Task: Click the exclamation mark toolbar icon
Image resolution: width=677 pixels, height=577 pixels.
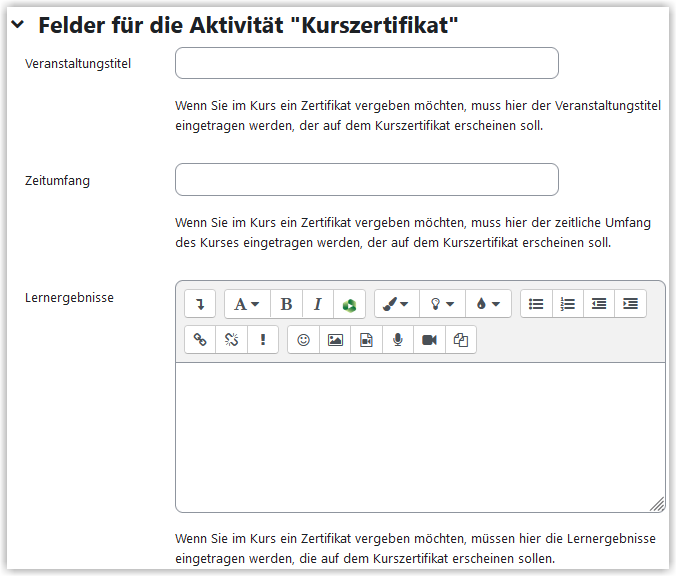Action: coord(263,340)
